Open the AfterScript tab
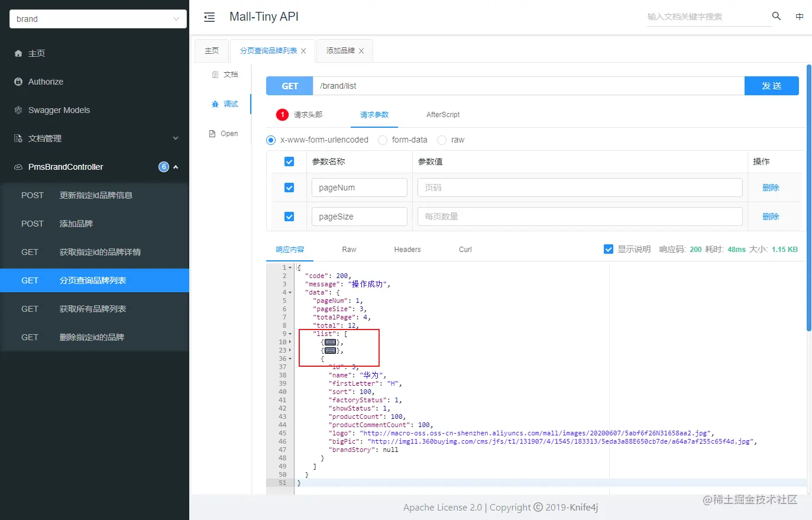 pos(443,115)
